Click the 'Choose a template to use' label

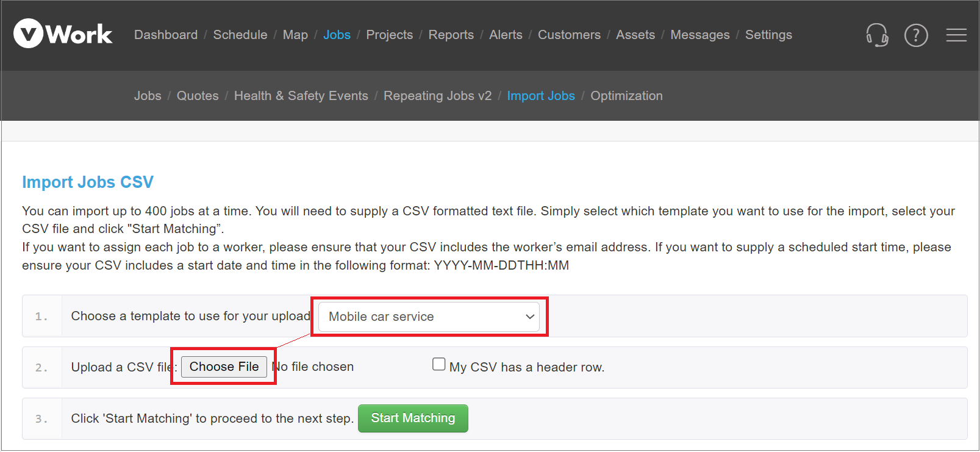[191, 316]
